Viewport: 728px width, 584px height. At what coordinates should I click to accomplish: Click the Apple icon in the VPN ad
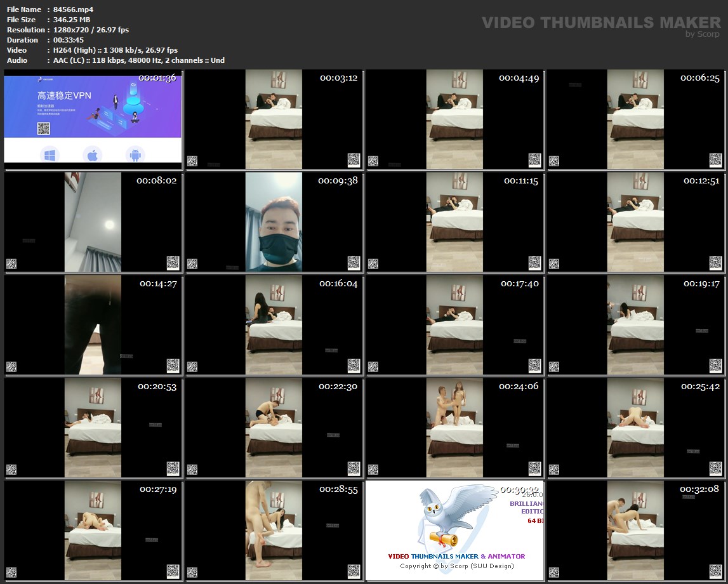92,154
